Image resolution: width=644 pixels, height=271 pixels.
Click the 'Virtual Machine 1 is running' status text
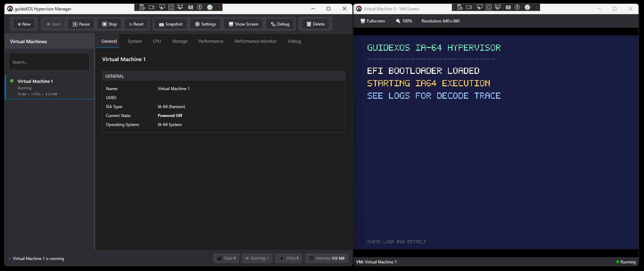[x=38, y=259]
